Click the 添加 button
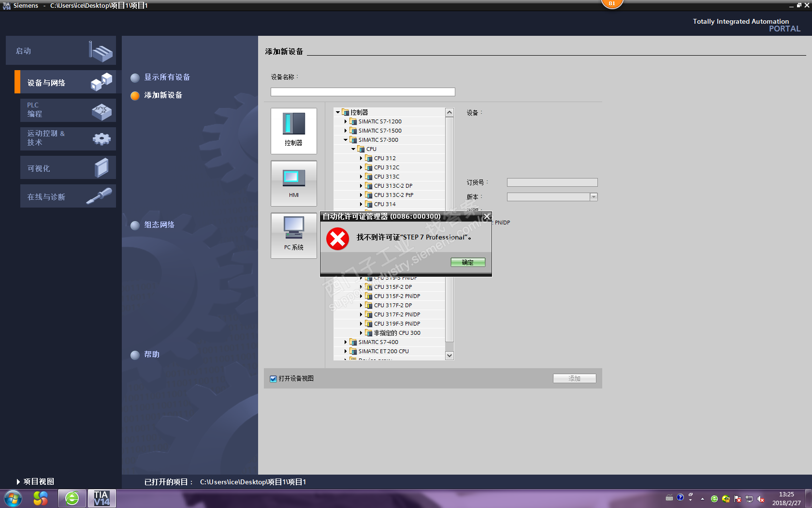 click(575, 378)
